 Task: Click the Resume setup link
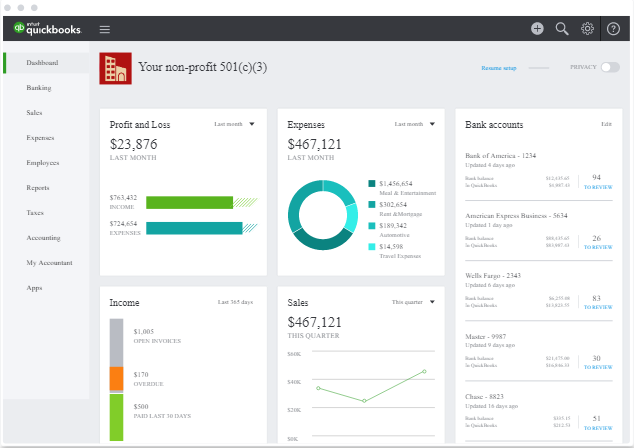(x=499, y=68)
